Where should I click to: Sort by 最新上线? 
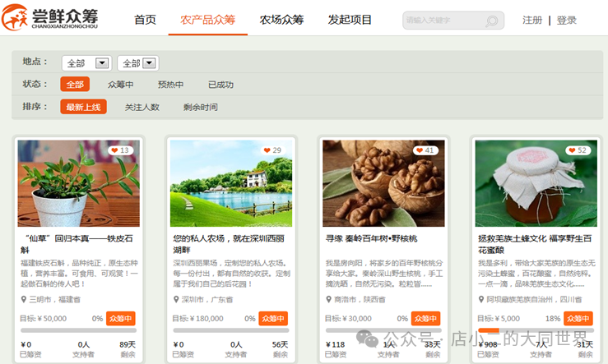click(x=83, y=107)
